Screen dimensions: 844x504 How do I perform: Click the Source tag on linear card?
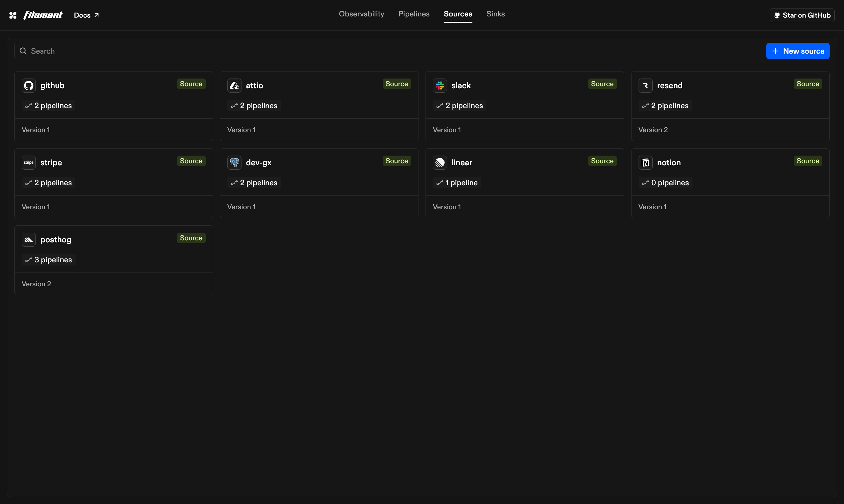click(x=602, y=161)
